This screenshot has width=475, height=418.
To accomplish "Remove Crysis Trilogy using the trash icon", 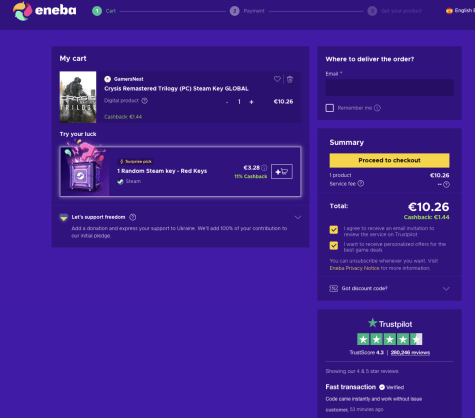I will [x=290, y=79].
